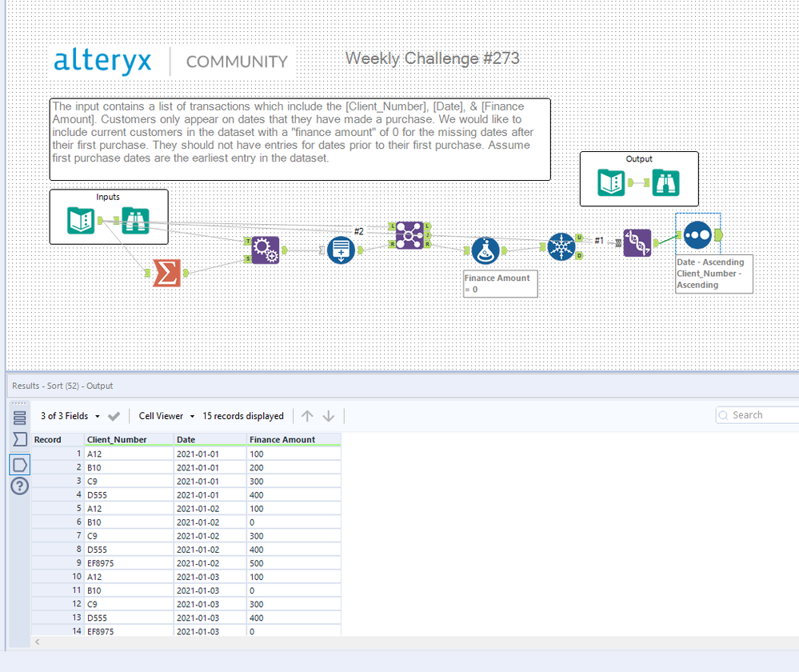Click the Append Fields gear tool

[x=265, y=250]
